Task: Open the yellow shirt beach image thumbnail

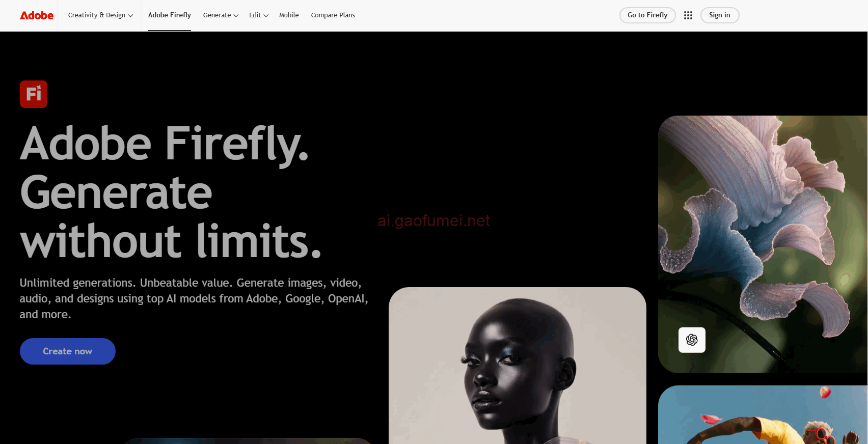Action: [x=763, y=414]
